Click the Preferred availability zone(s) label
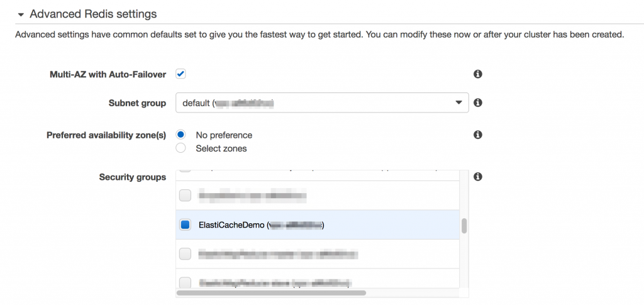 coord(106,135)
